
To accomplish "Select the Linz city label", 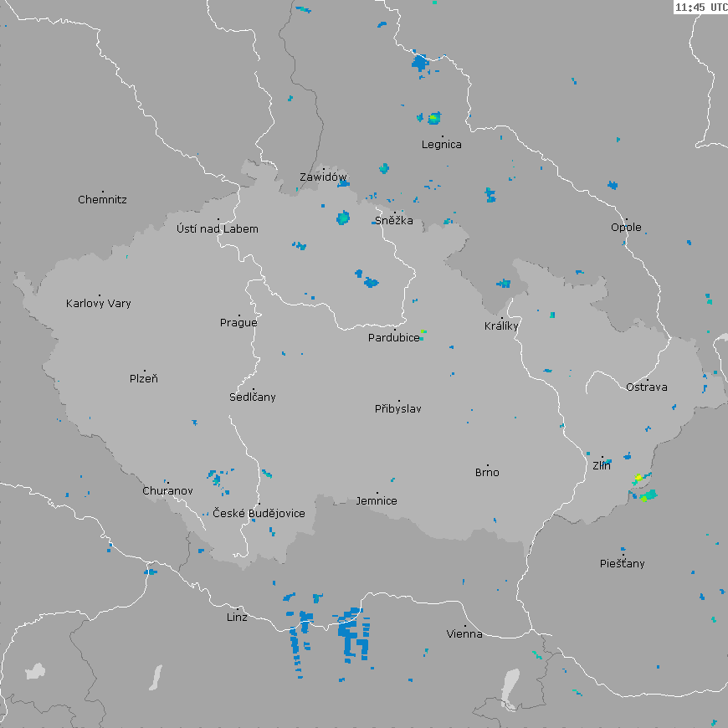I will tap(237, 618).
